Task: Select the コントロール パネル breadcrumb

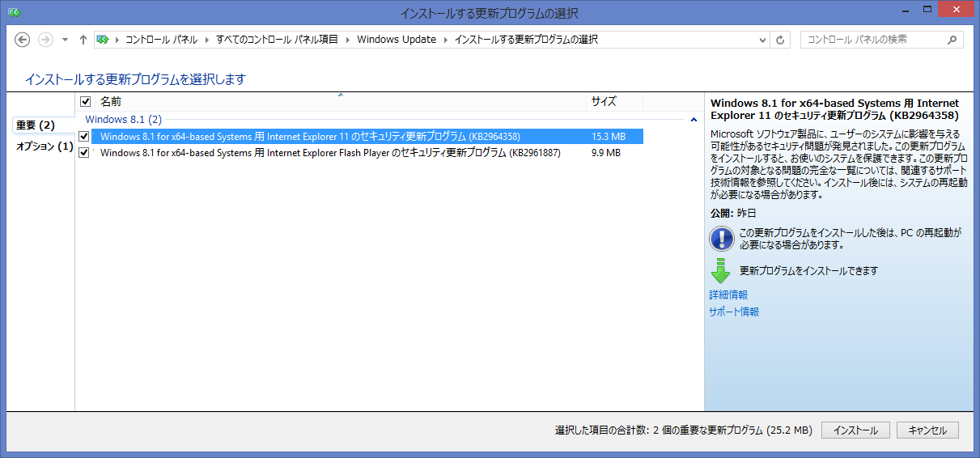Action: point(161,40)
